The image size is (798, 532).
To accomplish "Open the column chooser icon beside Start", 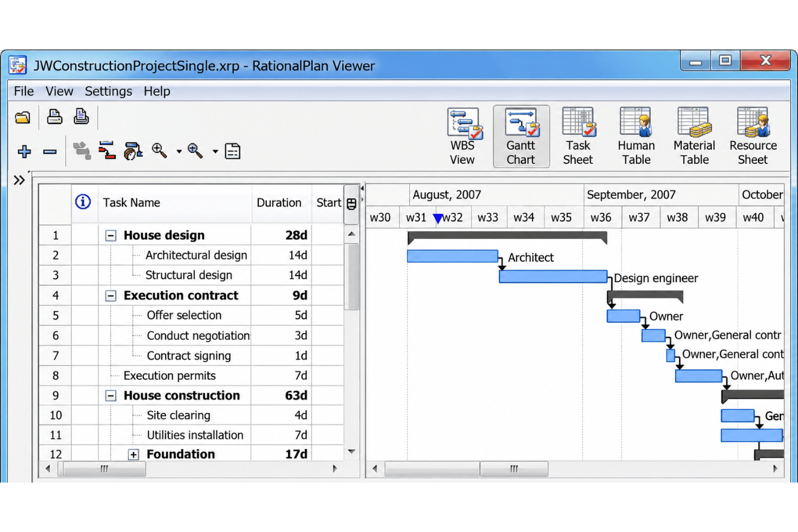I will click(x=352, y=204).
